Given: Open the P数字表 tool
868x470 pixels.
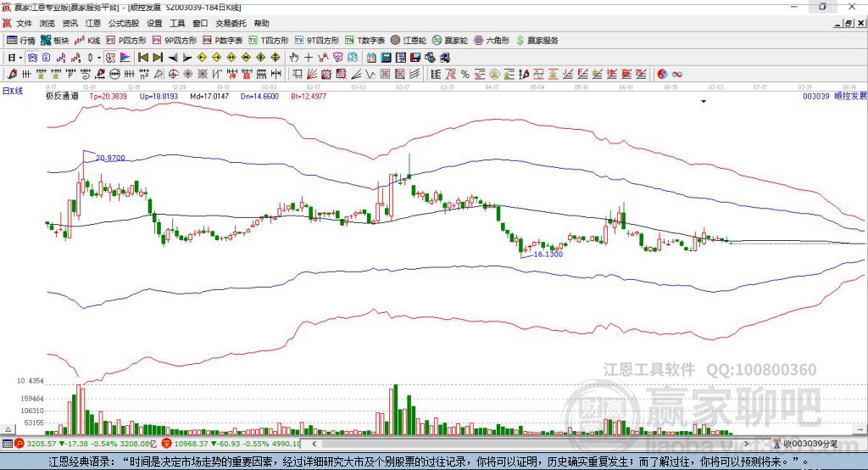Looking at the screenshot, I should click(223, 41).
